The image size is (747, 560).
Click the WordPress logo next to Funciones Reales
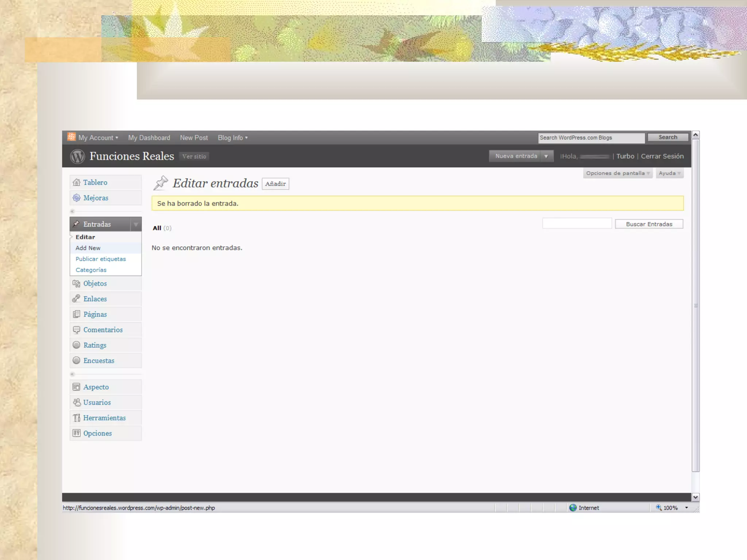click(x=77, y=156)
